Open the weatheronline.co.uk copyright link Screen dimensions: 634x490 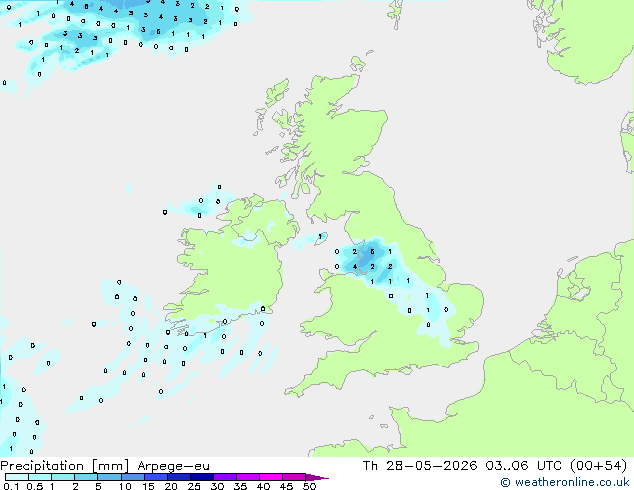[x=564, y=482]
